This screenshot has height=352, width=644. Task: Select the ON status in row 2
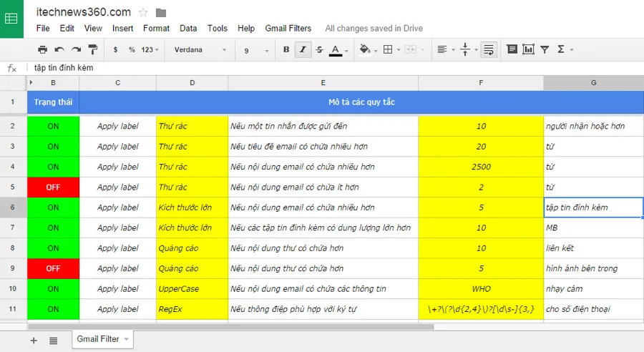[x=53, y=126]
